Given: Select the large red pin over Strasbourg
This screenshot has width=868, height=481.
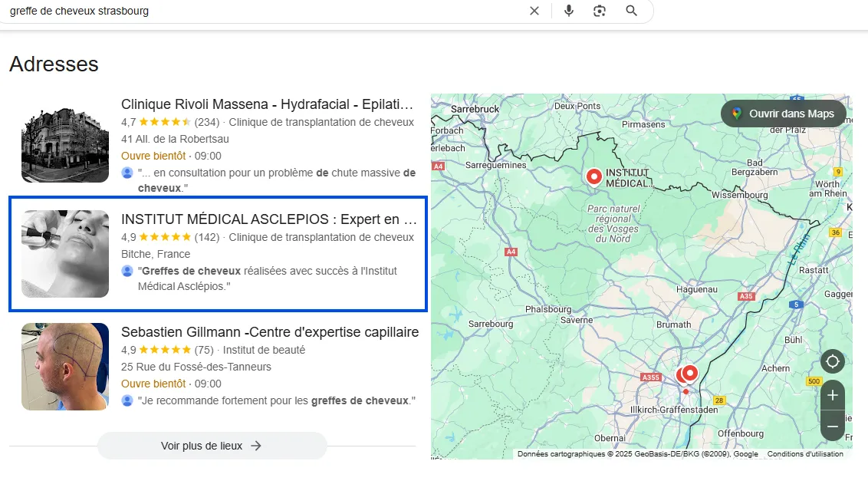Looking at the screenshot, I should point(690,373).
